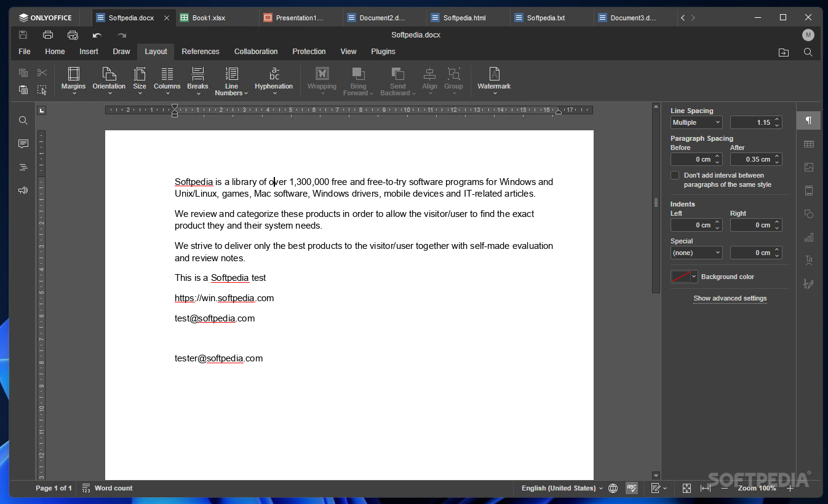Open Paragraph settings in right sidebar

tap(808, 120)
